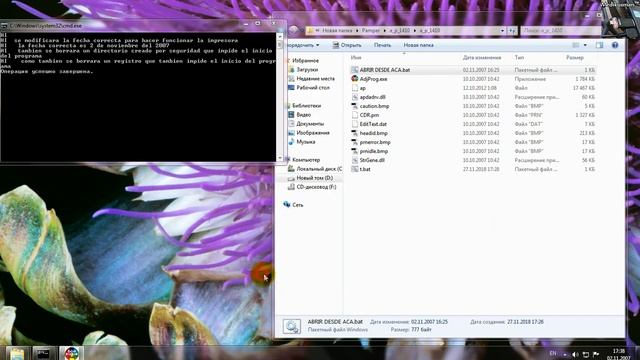Click EN language indicator in taskbar
The image size is (640, 360).
(x=553, y=353)
